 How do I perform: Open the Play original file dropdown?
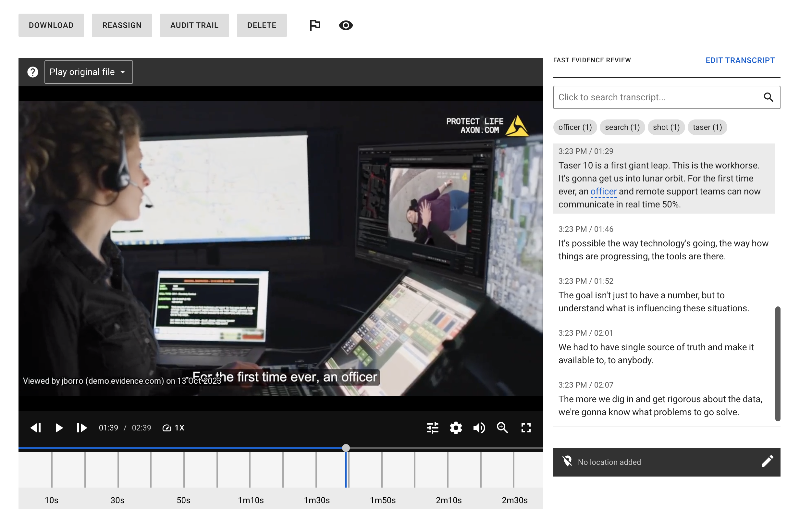click(88, 72)
